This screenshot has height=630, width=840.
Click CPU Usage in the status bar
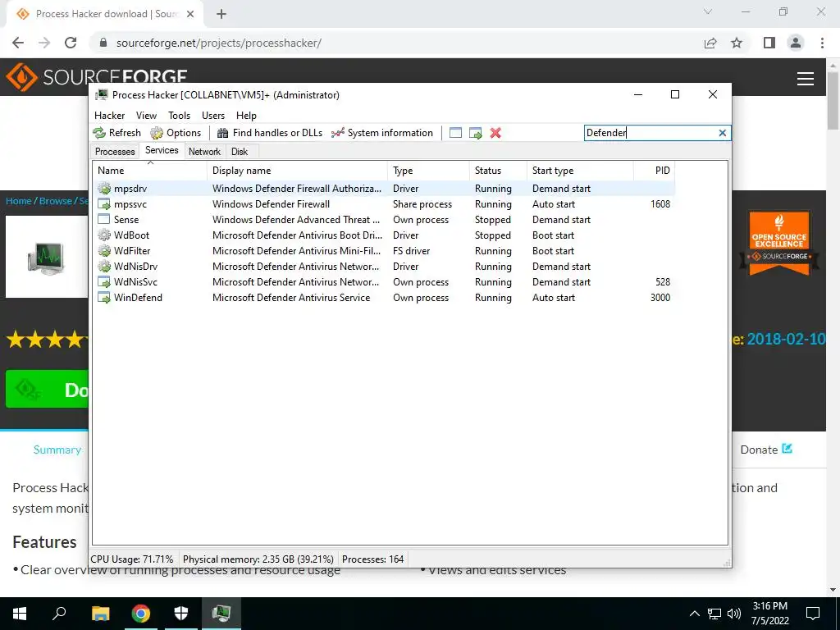tap(132, 559)
